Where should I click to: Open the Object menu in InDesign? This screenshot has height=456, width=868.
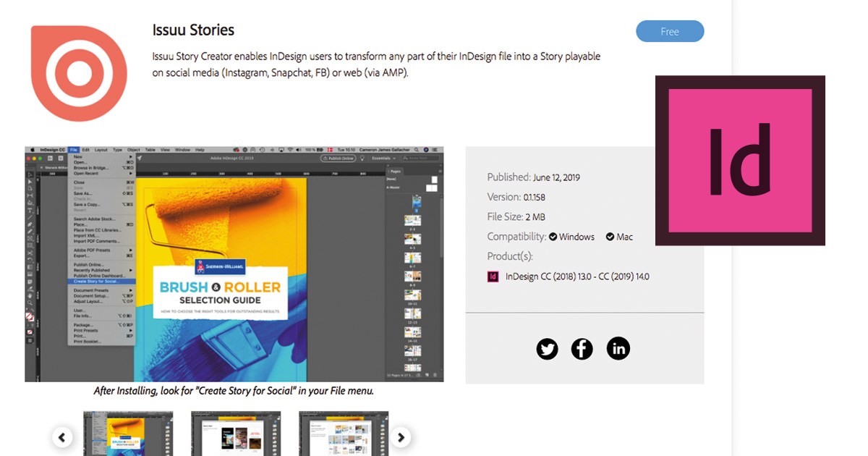tap(134, 150)
